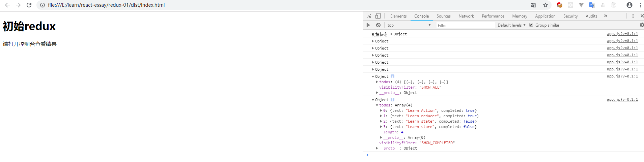Open the first app.js source link
644x162 pixels.
click(622, 34)
